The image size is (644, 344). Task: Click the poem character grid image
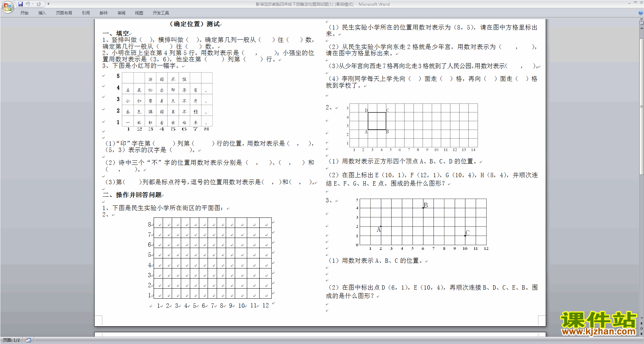click(164, 102)
